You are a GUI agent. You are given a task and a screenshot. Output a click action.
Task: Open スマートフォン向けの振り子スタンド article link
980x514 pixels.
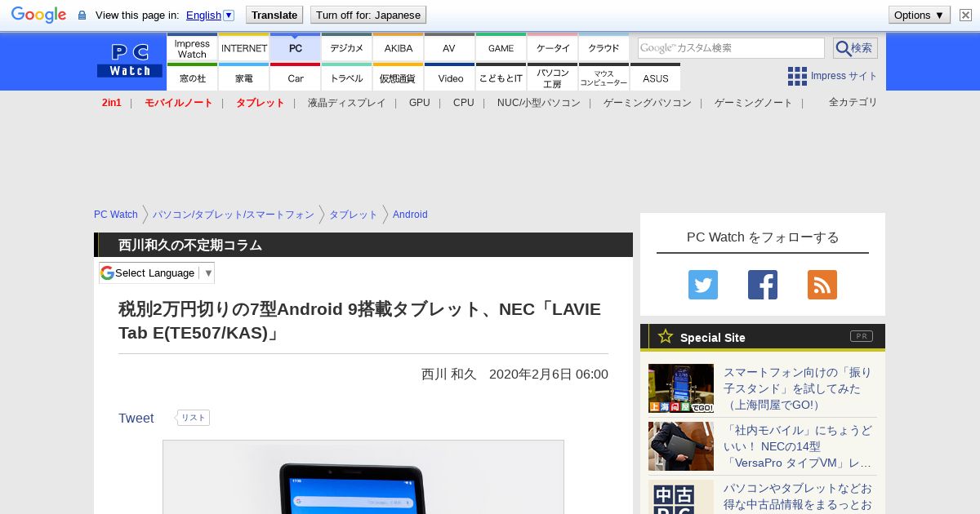pos(798,388)
